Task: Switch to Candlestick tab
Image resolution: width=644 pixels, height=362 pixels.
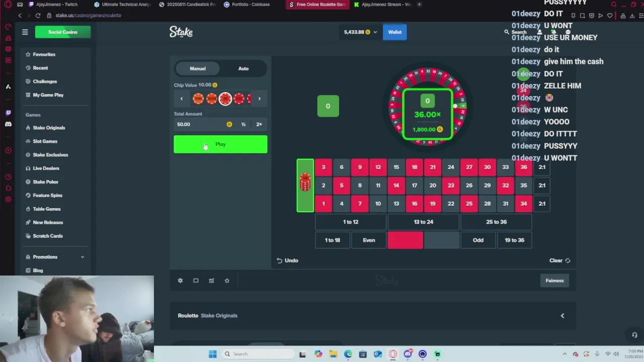Action: (x=187, y=5)
